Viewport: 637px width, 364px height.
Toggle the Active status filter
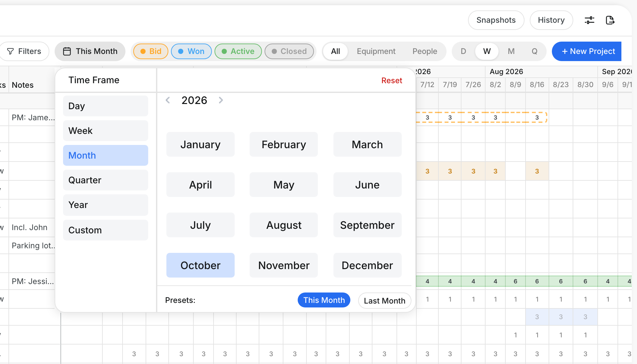238,51
